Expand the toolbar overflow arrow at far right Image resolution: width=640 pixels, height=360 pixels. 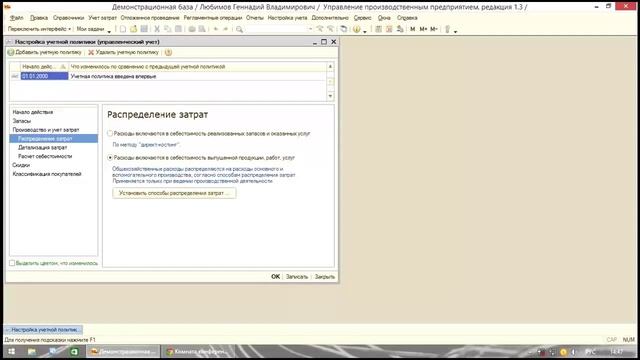456,31
